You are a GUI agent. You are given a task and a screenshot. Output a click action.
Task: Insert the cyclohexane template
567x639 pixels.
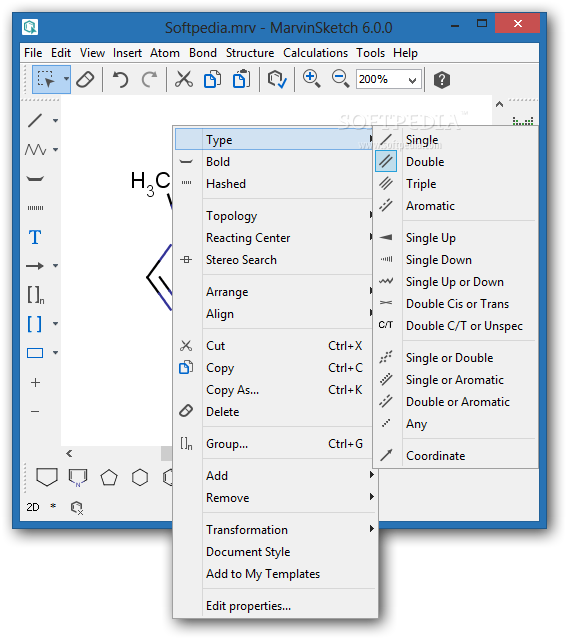click(x=140, y=477)
